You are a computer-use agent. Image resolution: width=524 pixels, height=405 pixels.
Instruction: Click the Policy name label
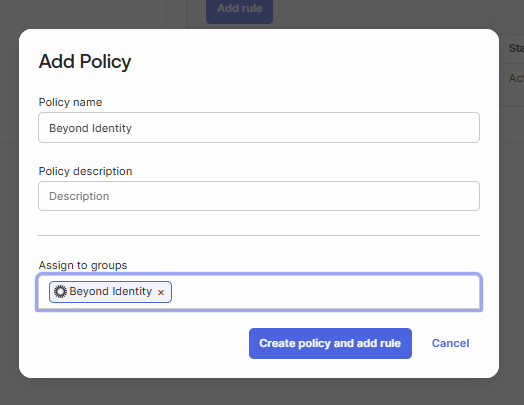[x=70, y=102]
